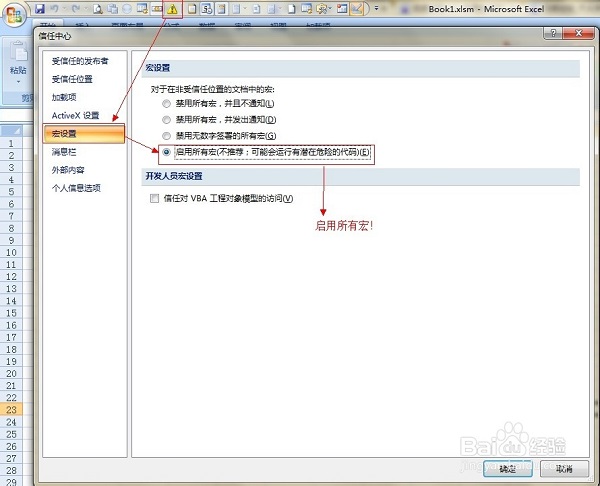
Task: Open 受信任的发布者 category
Action: click(x=80, y=62)
